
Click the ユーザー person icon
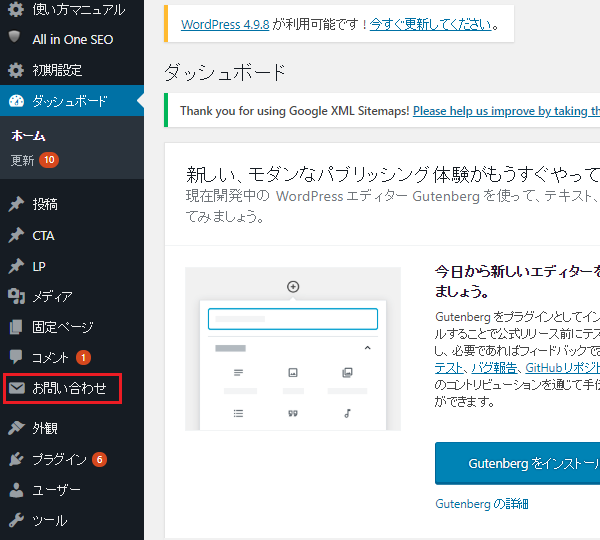16,490
